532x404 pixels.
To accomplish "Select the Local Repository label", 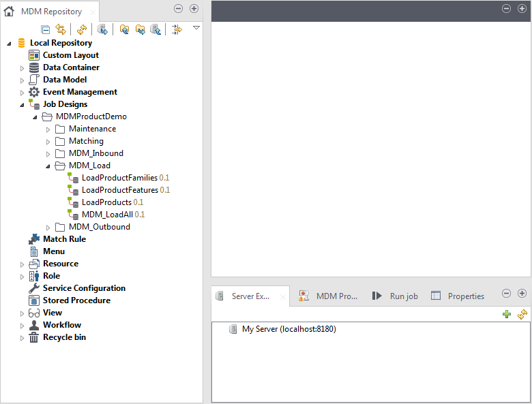I will (x=61, y=43).
